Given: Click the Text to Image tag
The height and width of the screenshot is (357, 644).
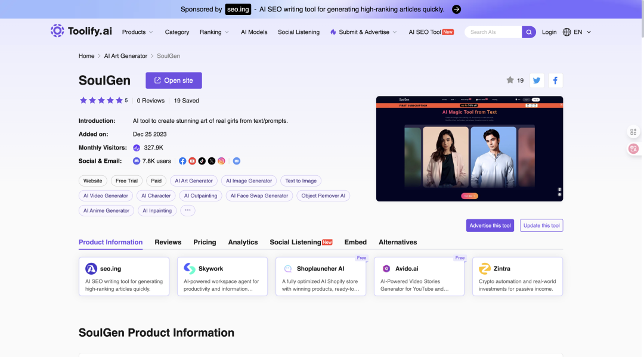Looking at the screenshot, I should coord(301,181).
